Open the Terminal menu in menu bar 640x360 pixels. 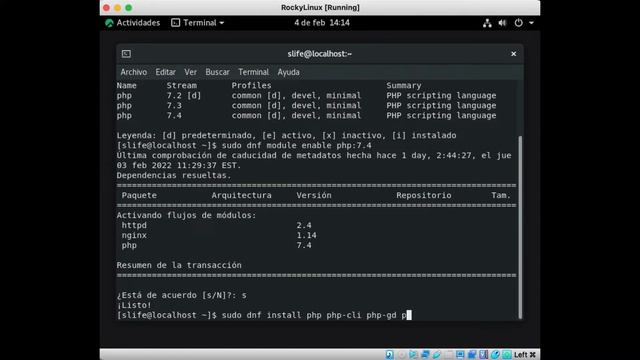[x=253, y=72]
